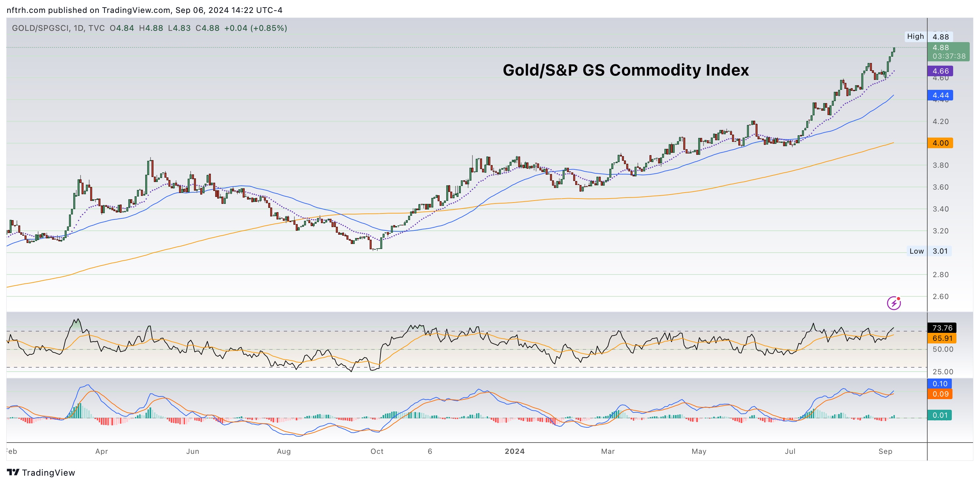Click the blue MACD 0.10 value tag

(x=940, y=384)
